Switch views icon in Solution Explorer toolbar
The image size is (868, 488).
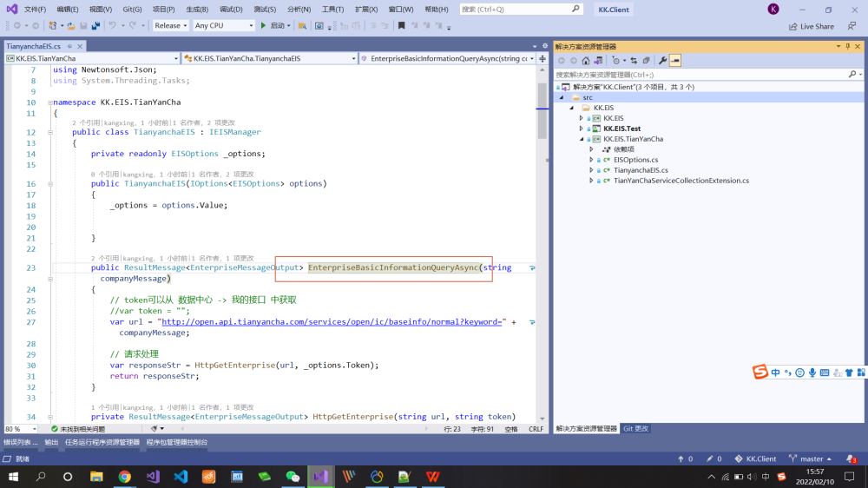(598, 61)
